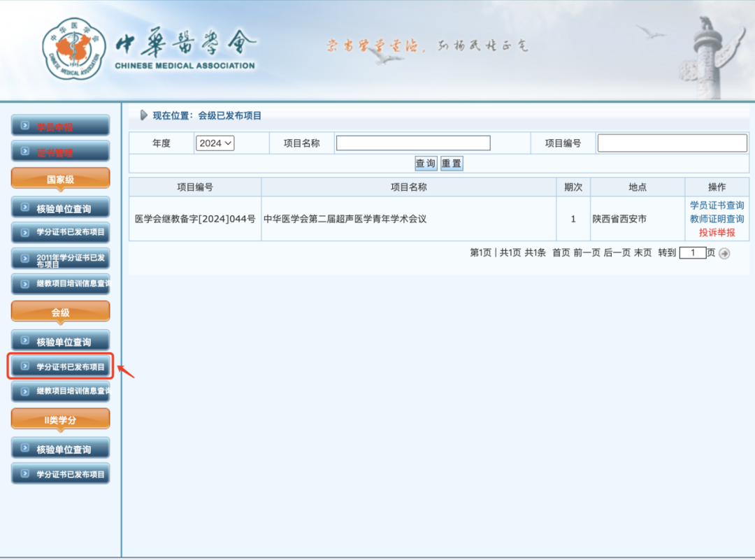755x560 pixels.
Task: Go to 首页 in pagination
Action: pos(561,253)
